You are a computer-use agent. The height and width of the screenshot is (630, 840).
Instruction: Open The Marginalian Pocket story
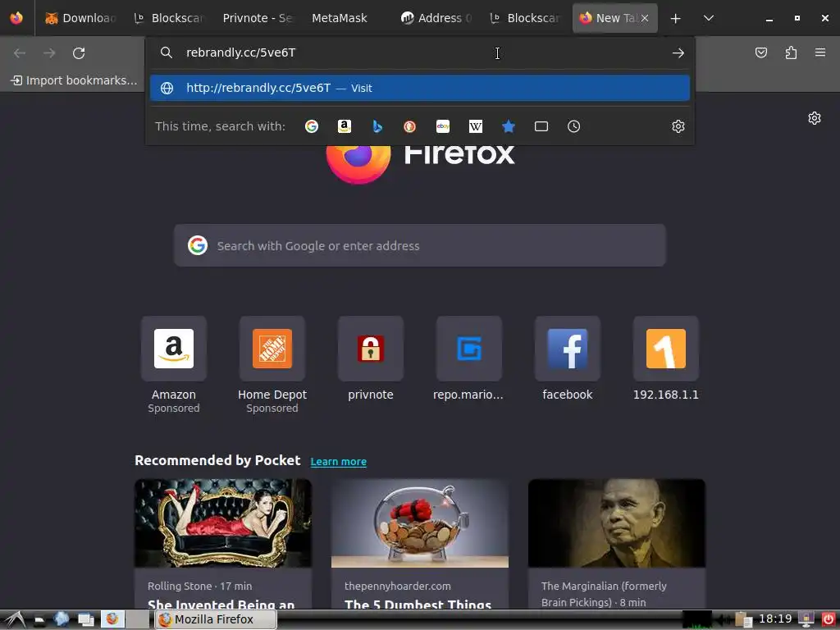click(x=617, y=543)
